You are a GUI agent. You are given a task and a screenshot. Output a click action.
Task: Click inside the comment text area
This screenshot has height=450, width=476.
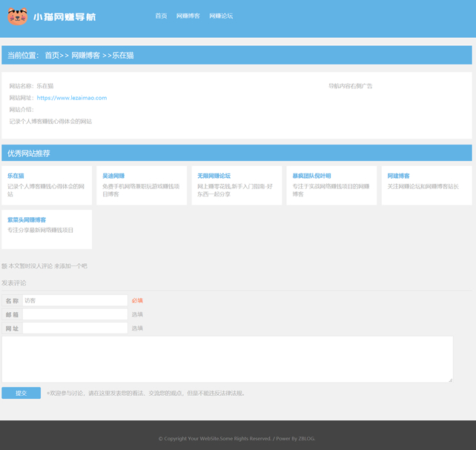coord(227,359)
